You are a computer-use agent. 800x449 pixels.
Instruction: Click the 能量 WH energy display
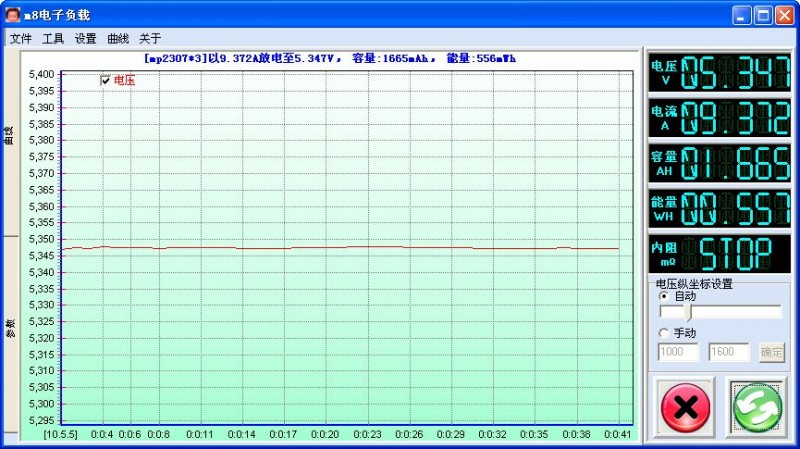pos(719,208)
